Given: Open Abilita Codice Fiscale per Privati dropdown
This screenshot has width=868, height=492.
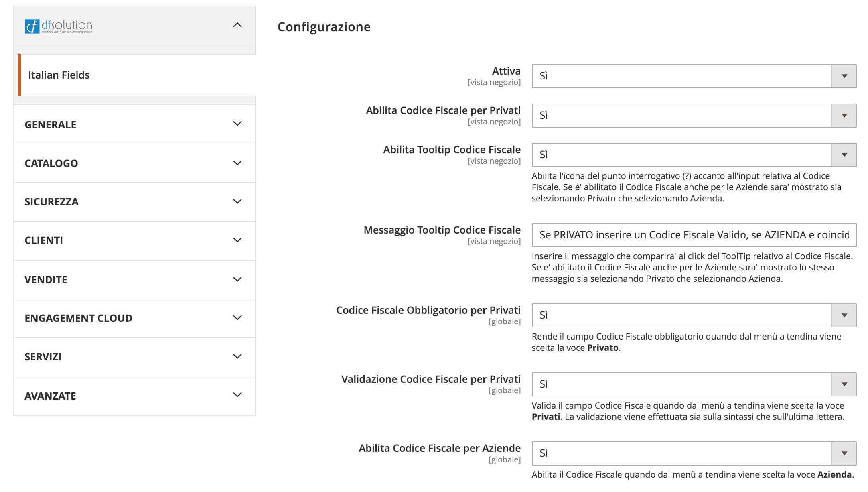Looking at the screenshot, I should (694, 116).
